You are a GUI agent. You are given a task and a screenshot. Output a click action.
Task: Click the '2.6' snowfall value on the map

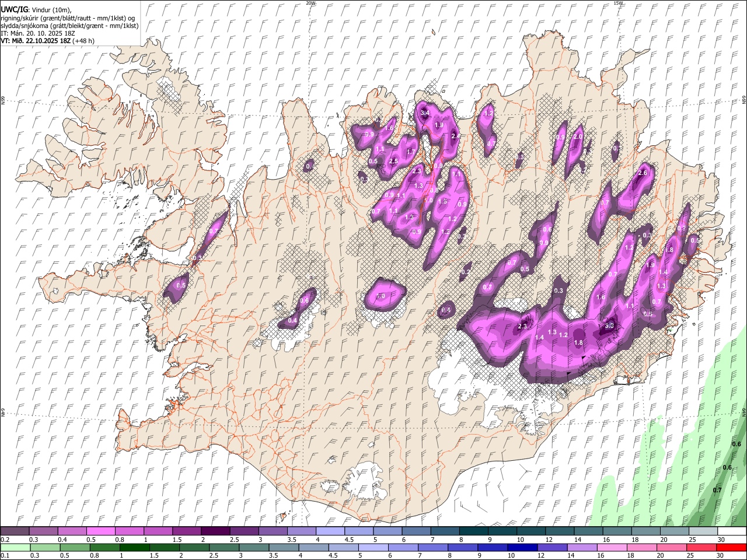pyautogui.click(x=643, y=173)
